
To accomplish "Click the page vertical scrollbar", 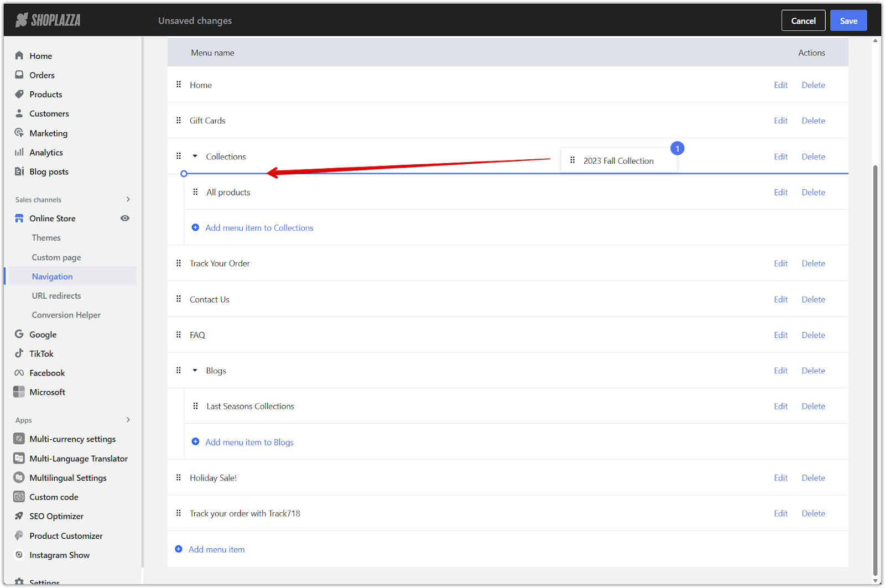I will 875,371.
